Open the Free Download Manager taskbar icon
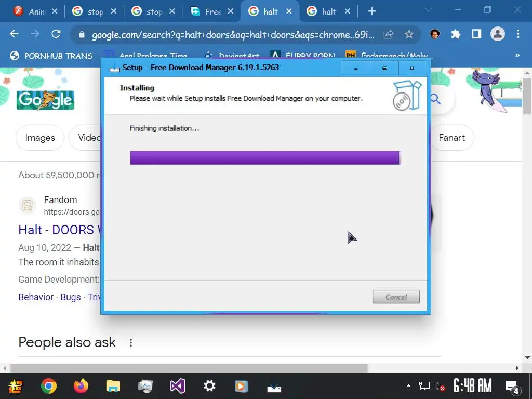 click(274, 386)
